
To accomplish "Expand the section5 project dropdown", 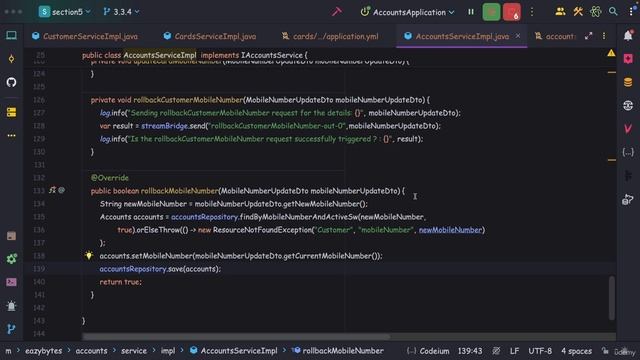I will pyautogui.click(x=65, y=12).
